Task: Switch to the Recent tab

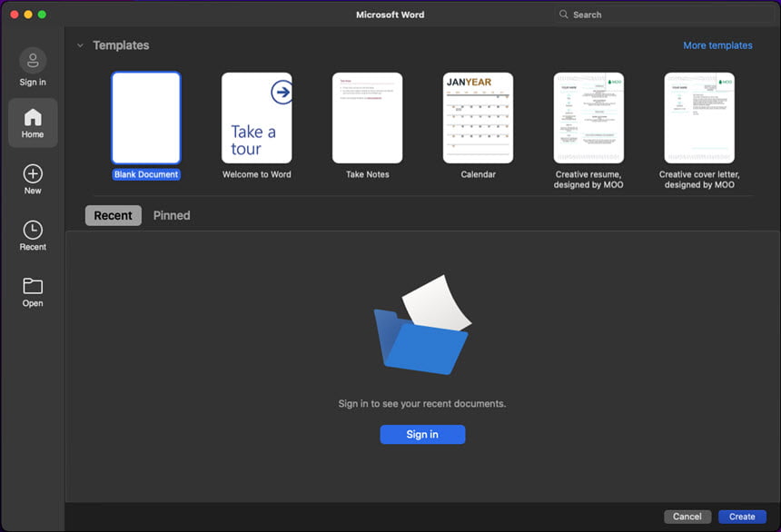Action: coord(114,216)
